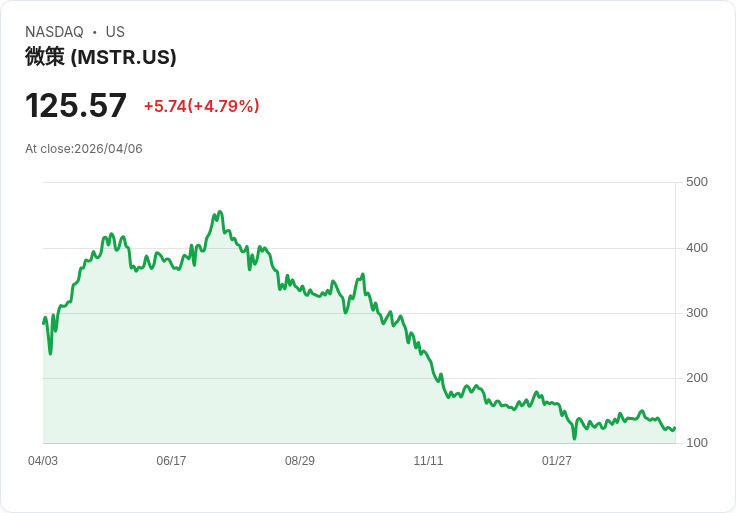Click the +5.74(+4.79%) price change
Screen dimensions: 736x513
201,106
